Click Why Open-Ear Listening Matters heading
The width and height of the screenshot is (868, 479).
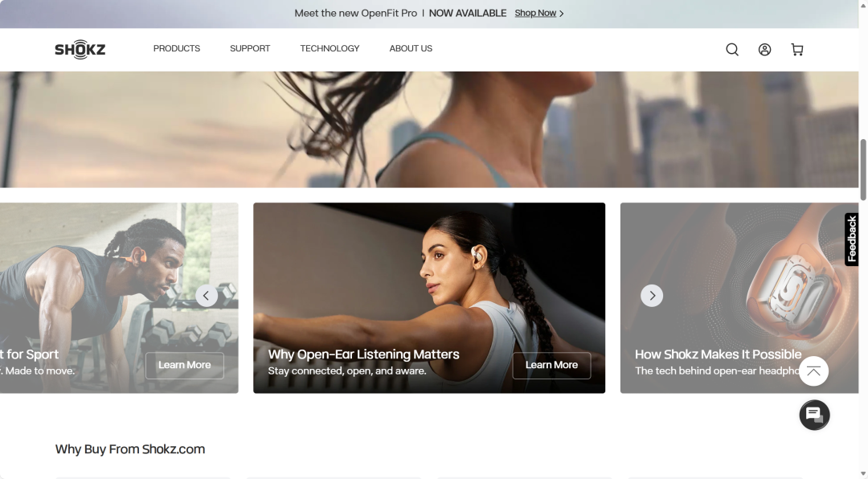[363, 354]
